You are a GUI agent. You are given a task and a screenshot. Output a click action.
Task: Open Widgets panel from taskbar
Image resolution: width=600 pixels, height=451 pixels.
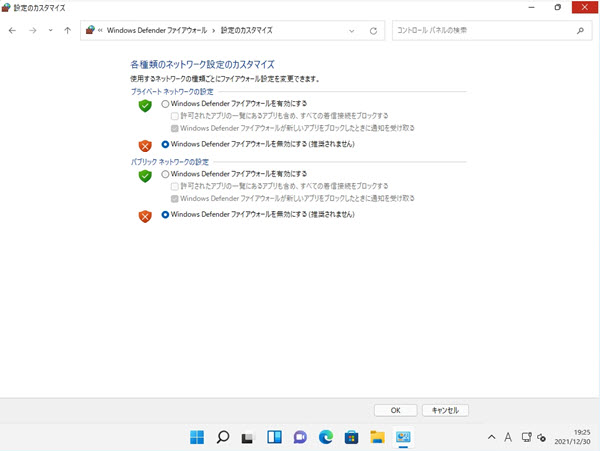tap(274, 437)
